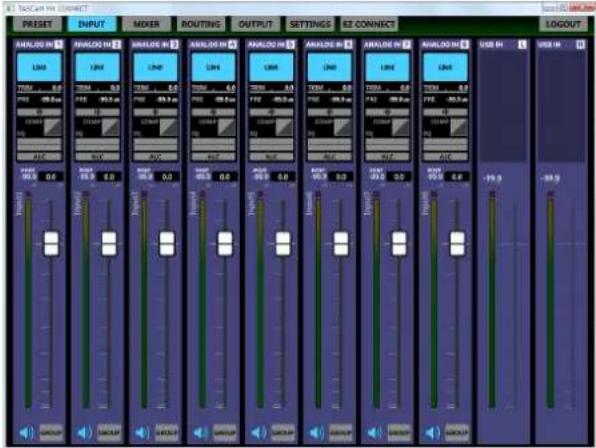Screen dimensions: 596x448
Task: Mute the Analog In 4 channel speaker icon
Action: coord(201,432)
